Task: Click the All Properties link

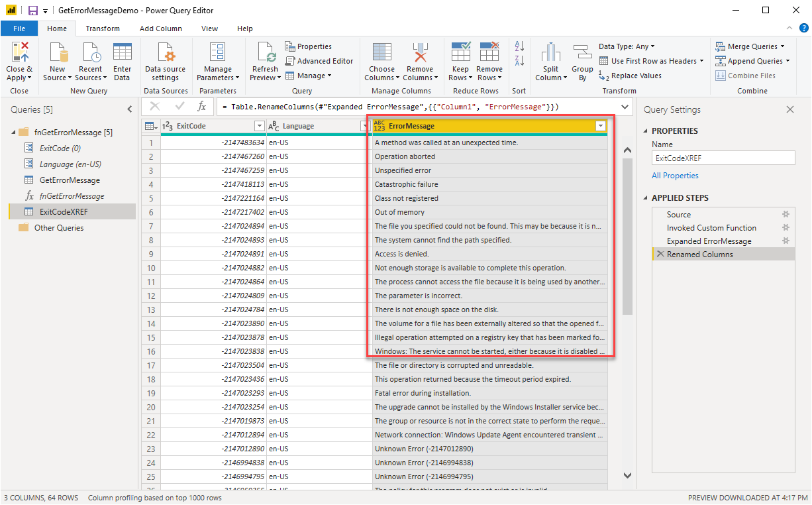Action: pyautogui.click(x=675, y=176)
